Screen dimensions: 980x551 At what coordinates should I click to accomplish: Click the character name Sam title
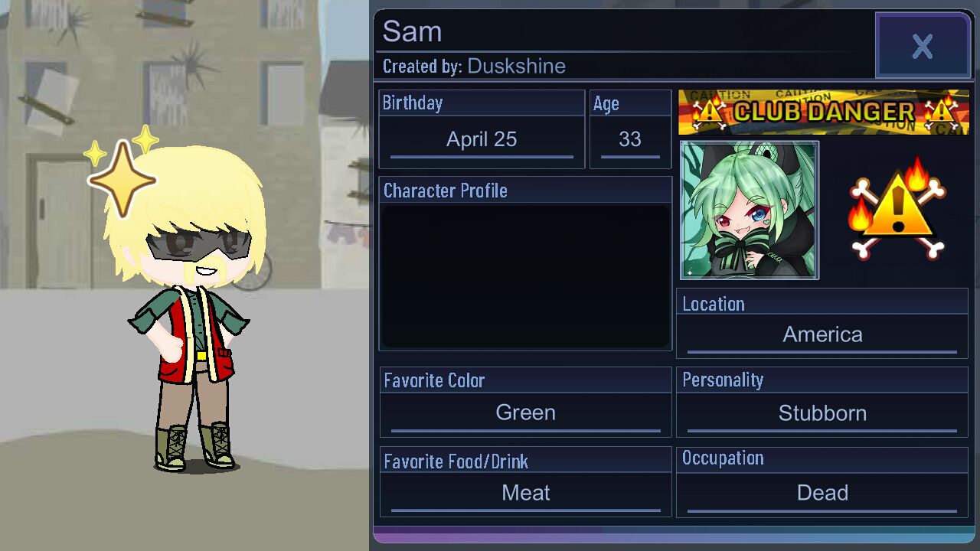click(412, 31)
